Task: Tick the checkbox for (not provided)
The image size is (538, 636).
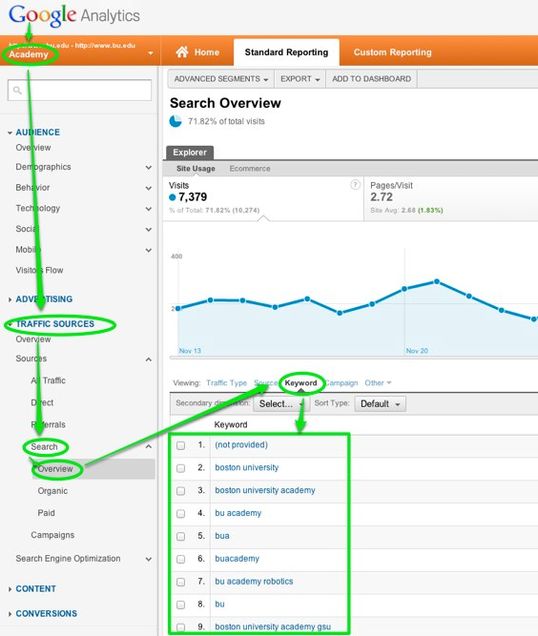Action: coord(181,445)
